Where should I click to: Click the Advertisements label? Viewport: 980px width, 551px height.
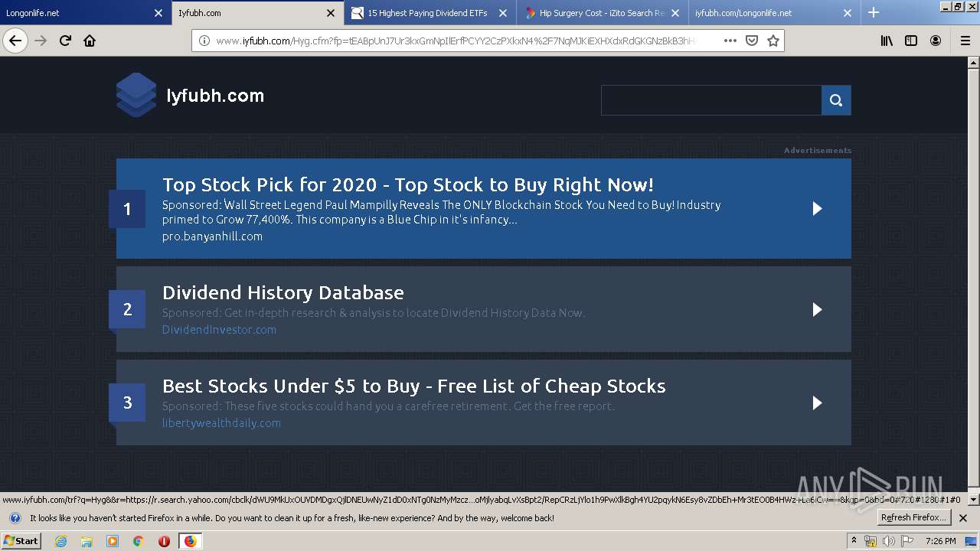(x=818, y=151)
